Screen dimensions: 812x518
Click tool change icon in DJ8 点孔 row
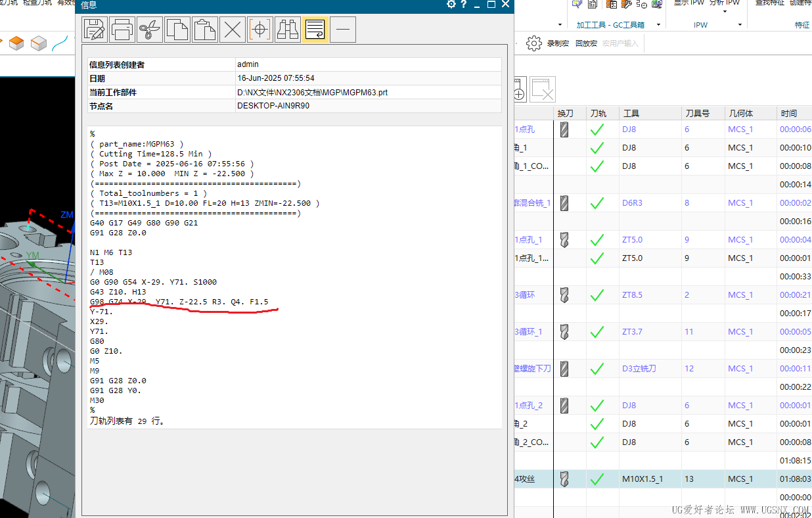(564, 129)
